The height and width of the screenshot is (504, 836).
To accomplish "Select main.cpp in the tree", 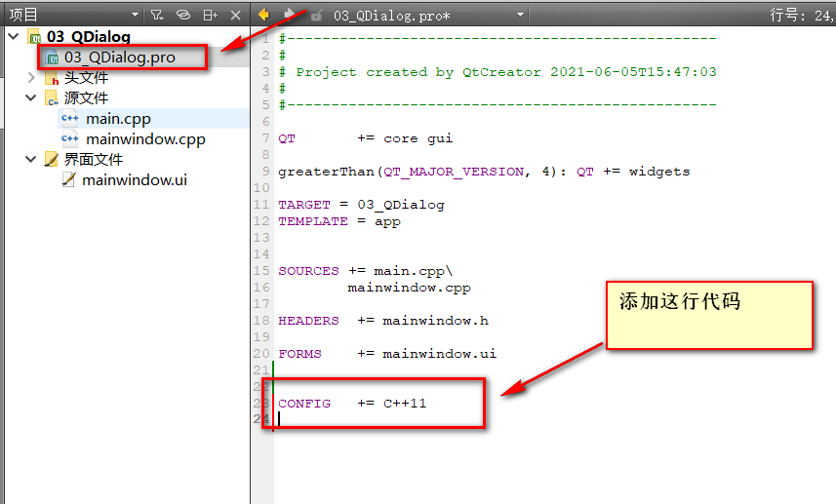I will [x=118, y=118].
